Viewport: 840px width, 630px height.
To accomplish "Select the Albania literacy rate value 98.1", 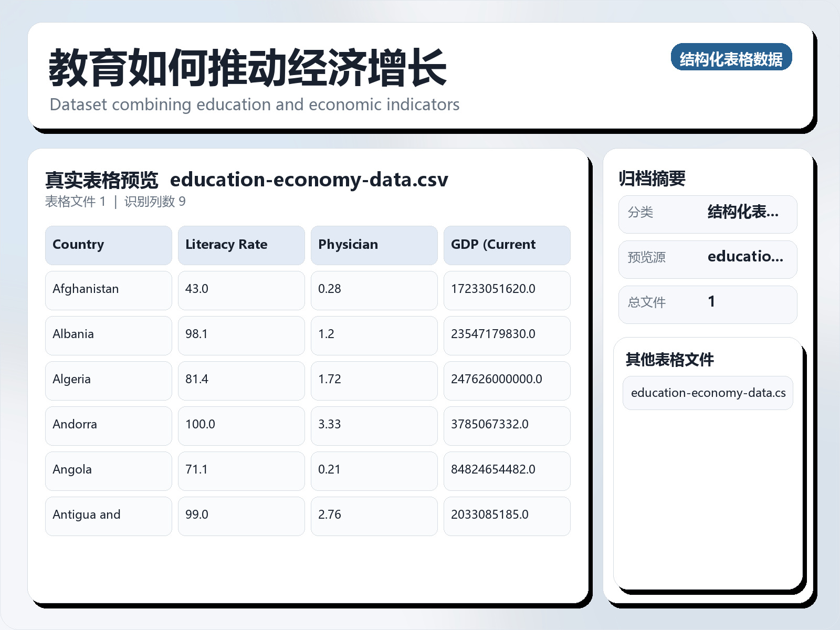I will (x=241, y=335).
